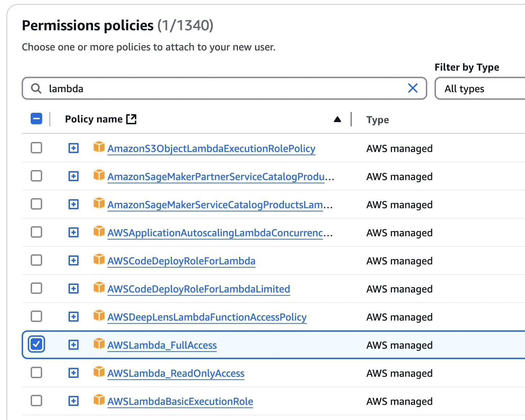The width and height of the screenshot is (525, 420).
Task: Check the AWSDeepLensLambdaFunctionAccessPolicy checkbox
Action: (36, 316)
